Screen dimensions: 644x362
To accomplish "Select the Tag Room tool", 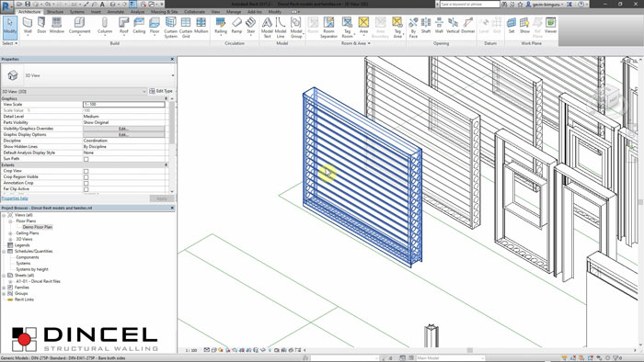I will pyautogui.click(x=347, y=28).
